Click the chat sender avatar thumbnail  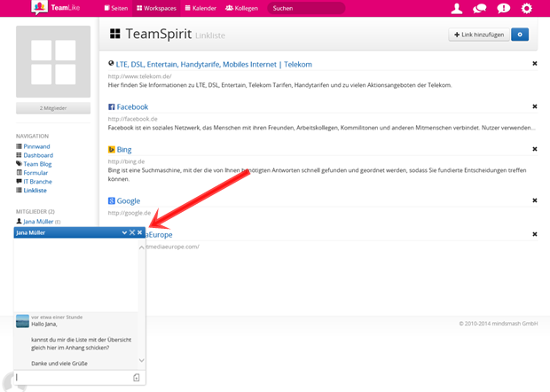[x=22, y=321]
